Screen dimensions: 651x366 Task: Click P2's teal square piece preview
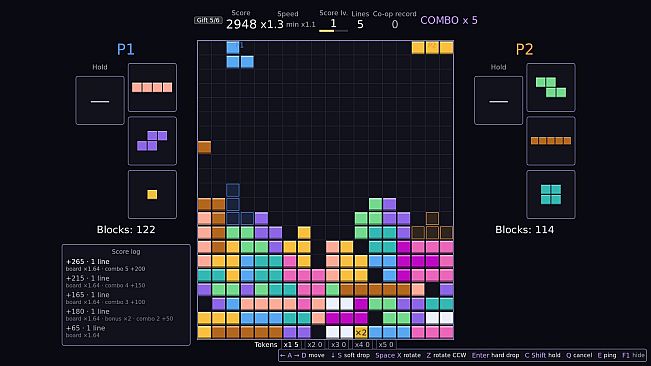(551, 194)
